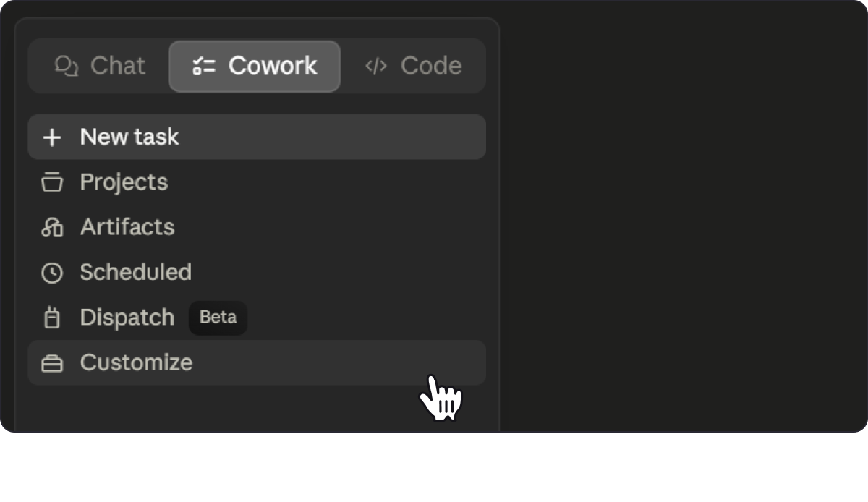
Task: Click the code brackets icon
Action: click(x=376, y=66)
